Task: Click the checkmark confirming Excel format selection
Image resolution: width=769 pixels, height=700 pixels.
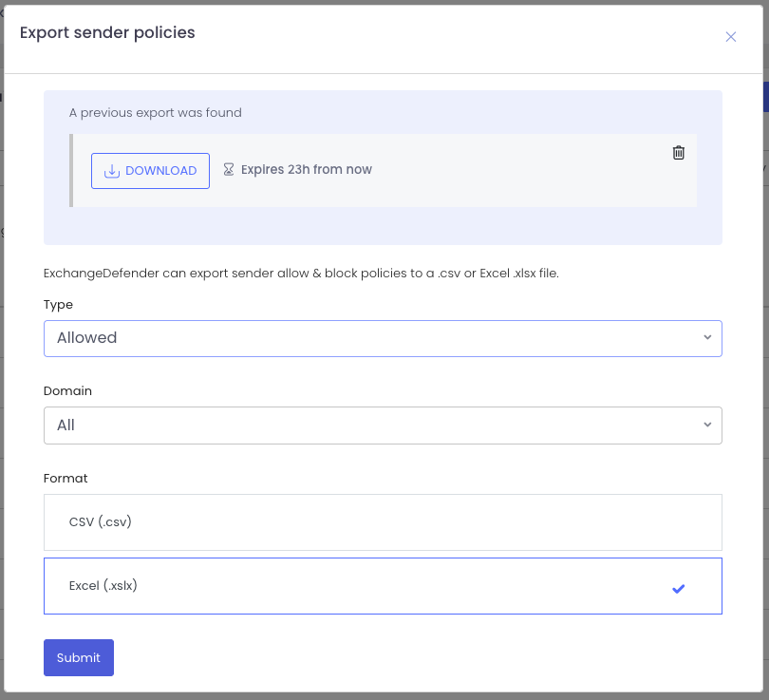Action: coord(678,589)
